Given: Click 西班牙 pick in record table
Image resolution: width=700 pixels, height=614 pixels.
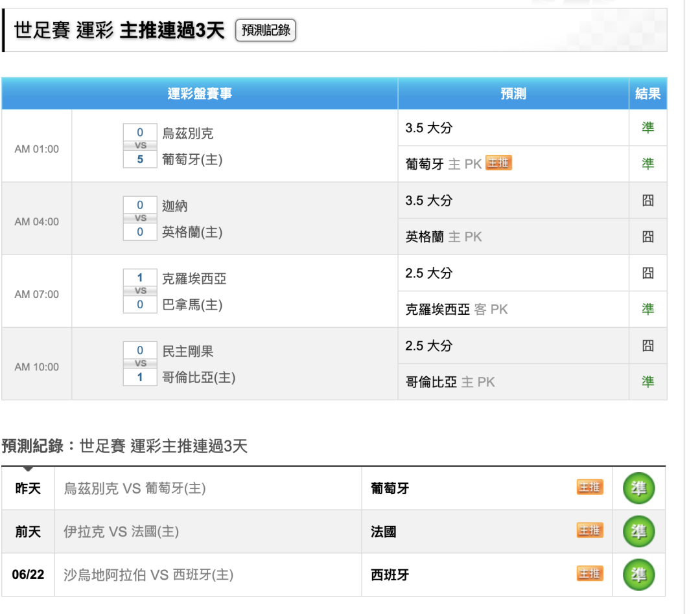Looking at the screenshot, I should click(390, 575).
